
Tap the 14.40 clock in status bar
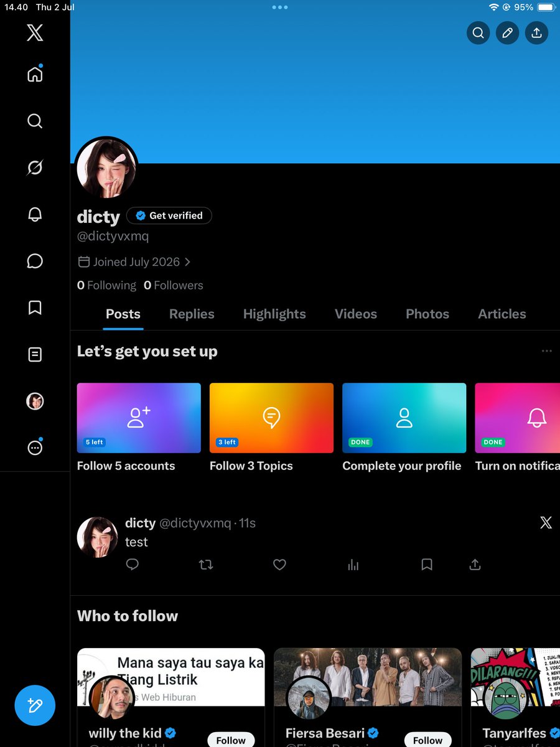click(x=16, y=7)
